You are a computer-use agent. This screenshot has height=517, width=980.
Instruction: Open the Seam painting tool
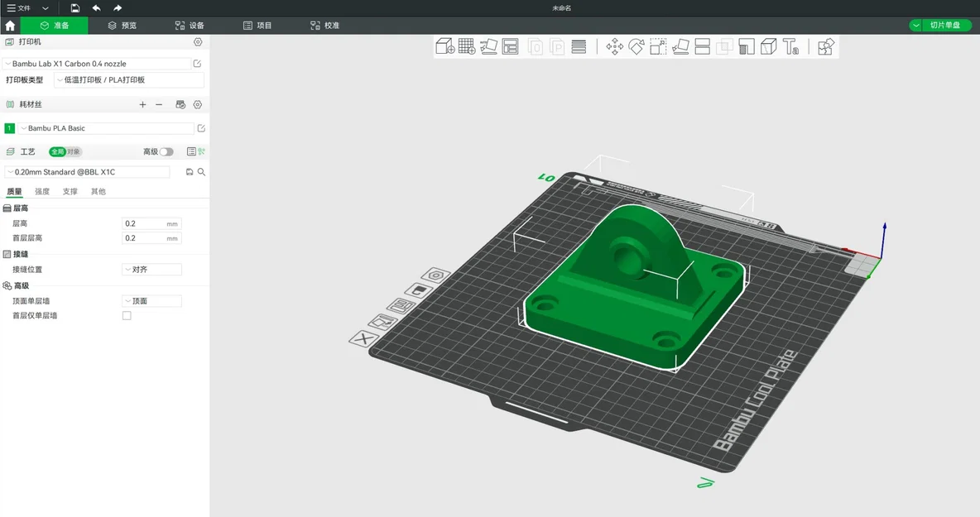tap(769, 46)
